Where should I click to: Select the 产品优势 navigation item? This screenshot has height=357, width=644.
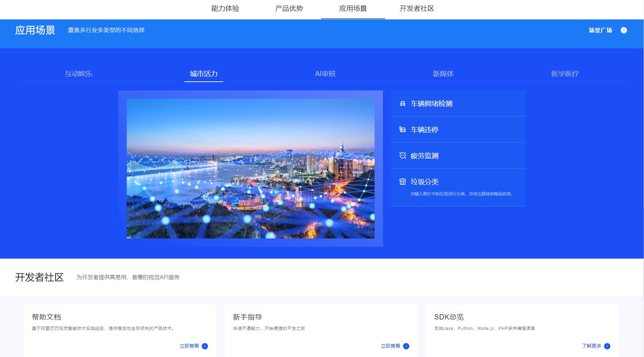(x=289, y=9)
